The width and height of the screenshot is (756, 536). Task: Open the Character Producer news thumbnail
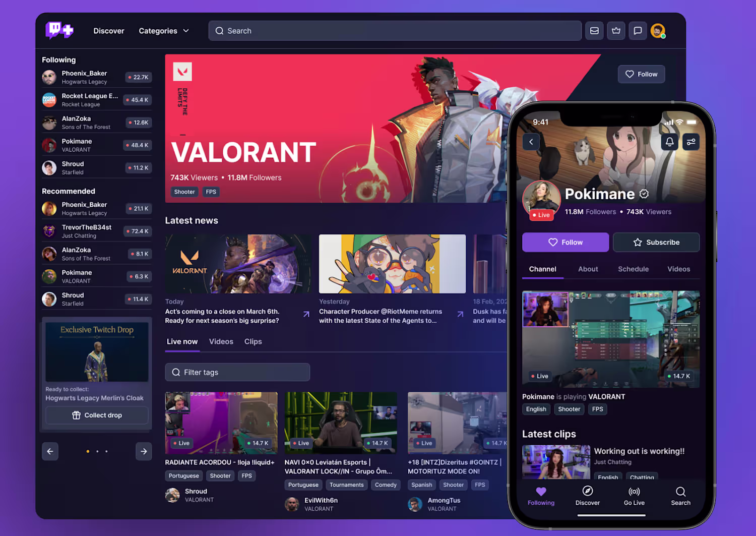tap(392, 264)
